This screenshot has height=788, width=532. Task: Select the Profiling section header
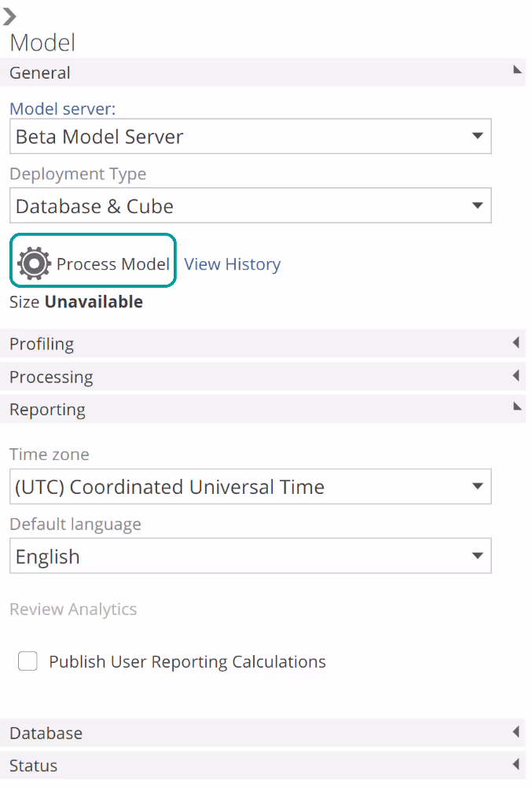(42, 344)
